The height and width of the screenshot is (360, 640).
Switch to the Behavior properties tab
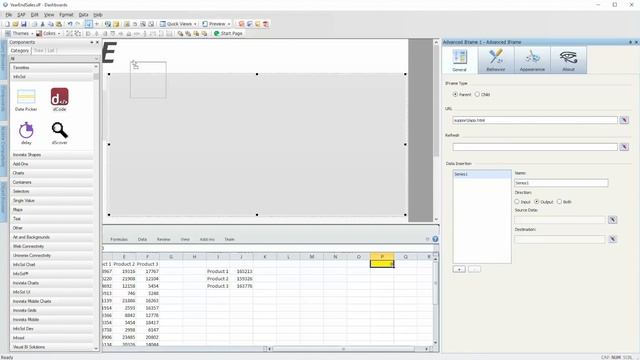coord(496,60)
